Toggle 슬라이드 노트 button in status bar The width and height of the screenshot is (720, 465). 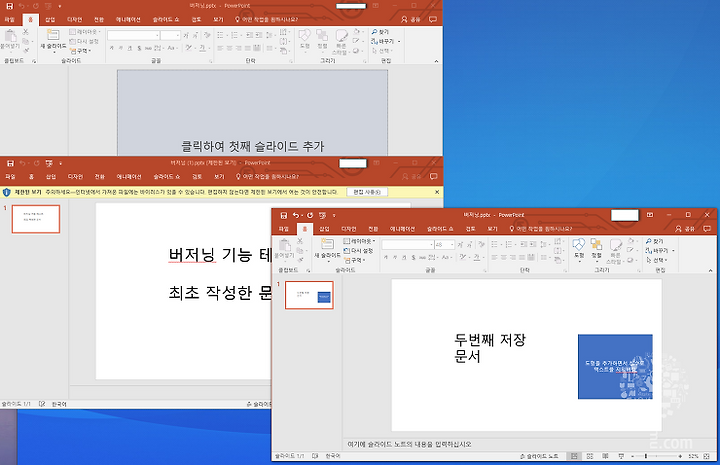[539, 456]
